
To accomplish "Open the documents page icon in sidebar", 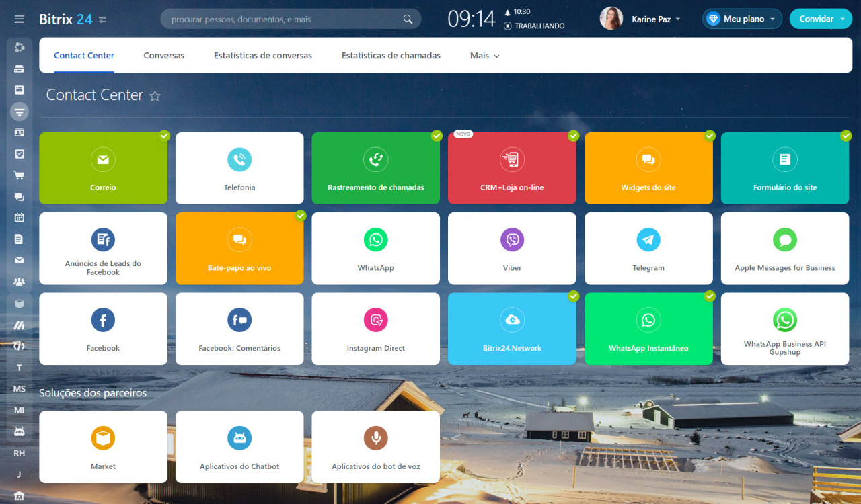I will click(x=20, y=239).
